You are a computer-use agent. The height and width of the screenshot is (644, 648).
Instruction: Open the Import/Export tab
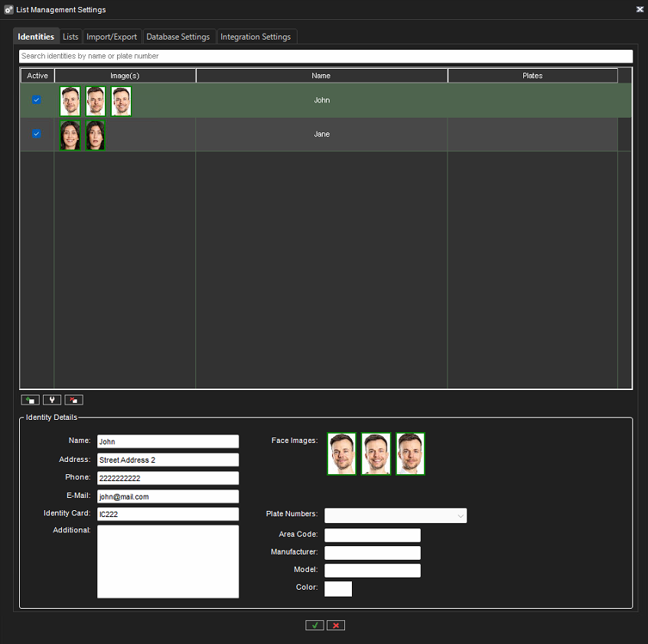[x=112, y=37]
